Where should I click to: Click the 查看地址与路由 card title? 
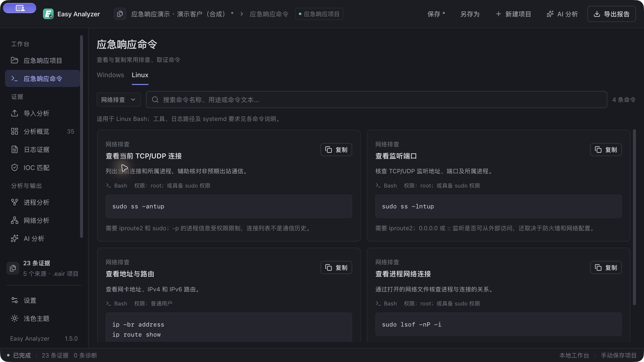(x=130, y=274)
